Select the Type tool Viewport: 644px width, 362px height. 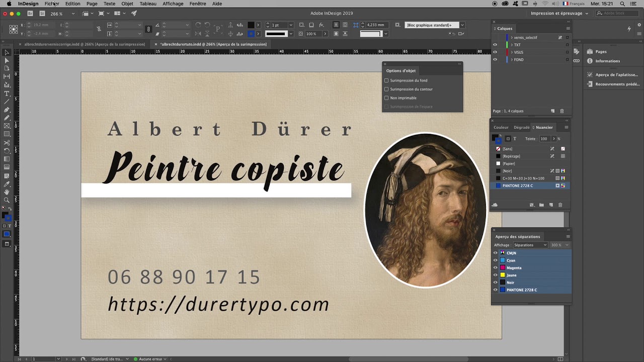coord(7,94)
